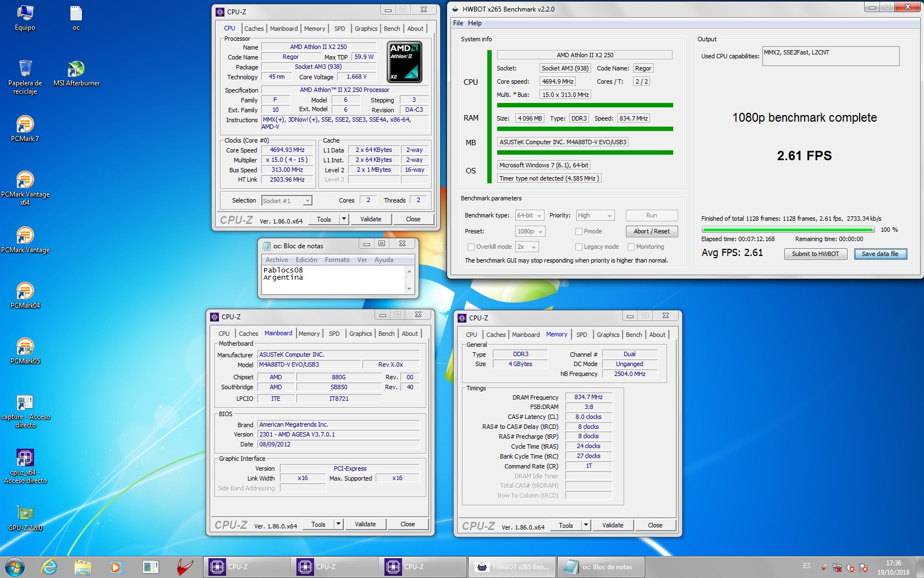Open the Preset 1080p dropdown

530,231
